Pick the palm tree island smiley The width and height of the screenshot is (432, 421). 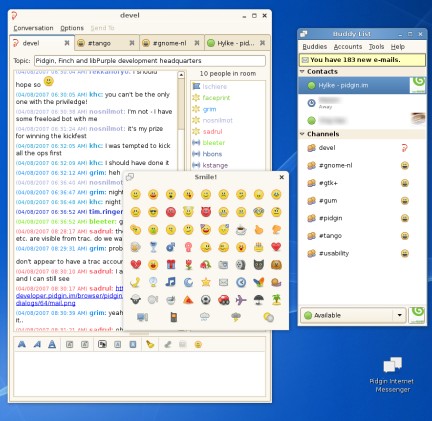click(x=276, y=300)
